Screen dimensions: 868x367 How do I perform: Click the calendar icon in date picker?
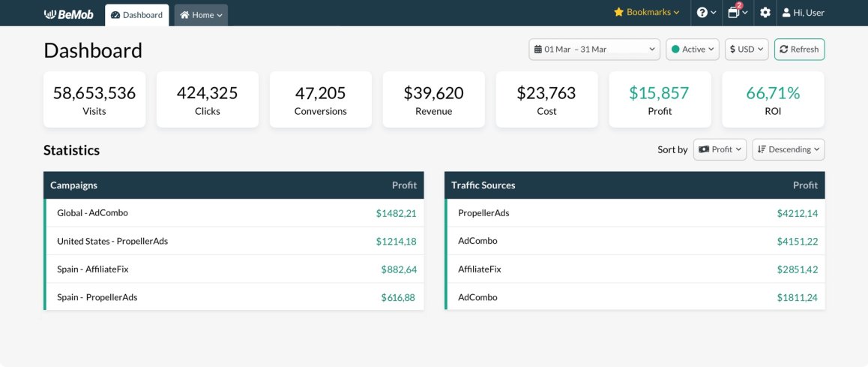click(538, 50)
